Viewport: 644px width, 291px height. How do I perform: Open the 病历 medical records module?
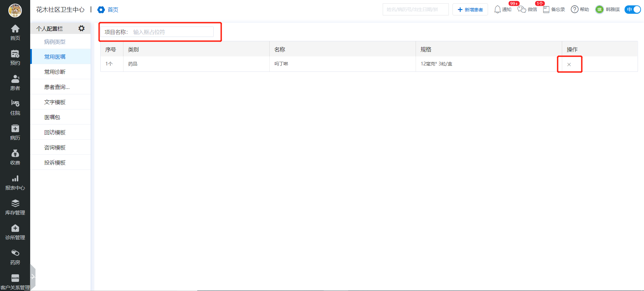pos(15,133)
